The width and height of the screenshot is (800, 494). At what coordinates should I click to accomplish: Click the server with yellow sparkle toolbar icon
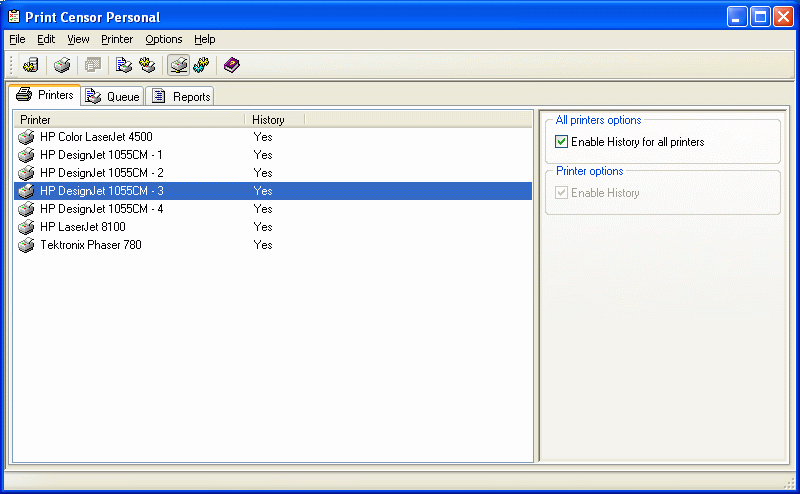point(31,65)
